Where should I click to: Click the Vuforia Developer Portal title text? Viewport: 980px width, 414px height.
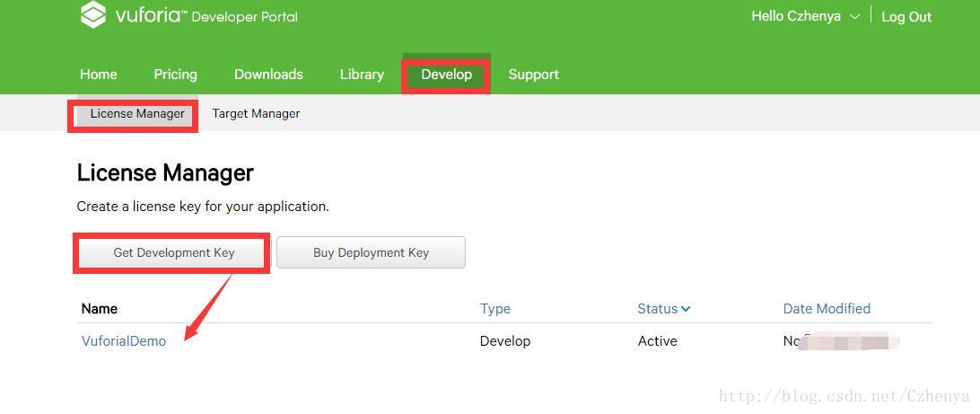click(206, 16)
